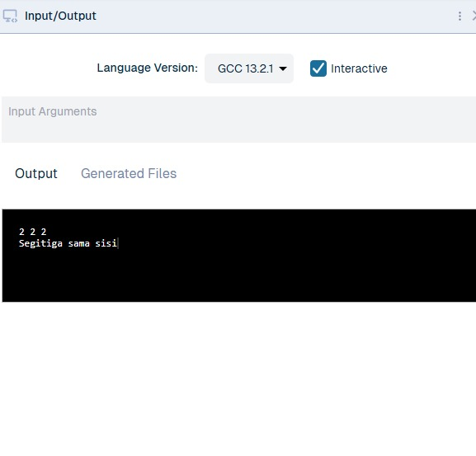Switch to the Output tab
476x456 pixels.
[36, 173]
